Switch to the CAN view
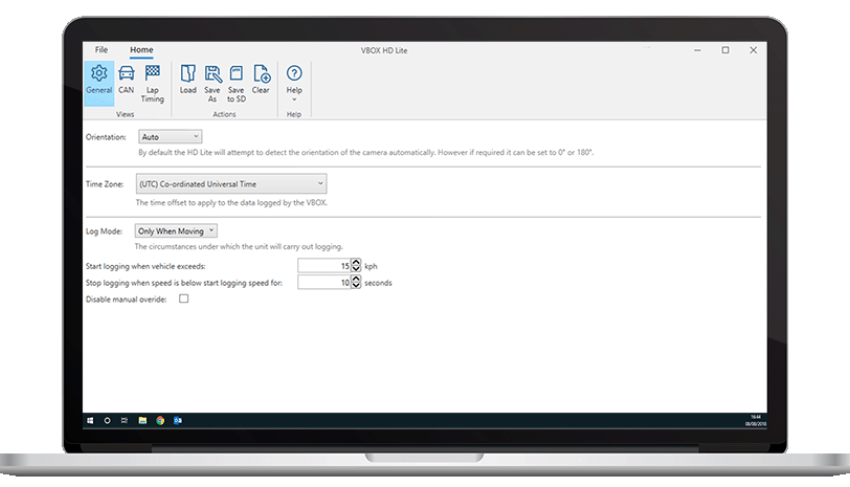Viewport: 850px width, 487px height. [x=126, y=78]
